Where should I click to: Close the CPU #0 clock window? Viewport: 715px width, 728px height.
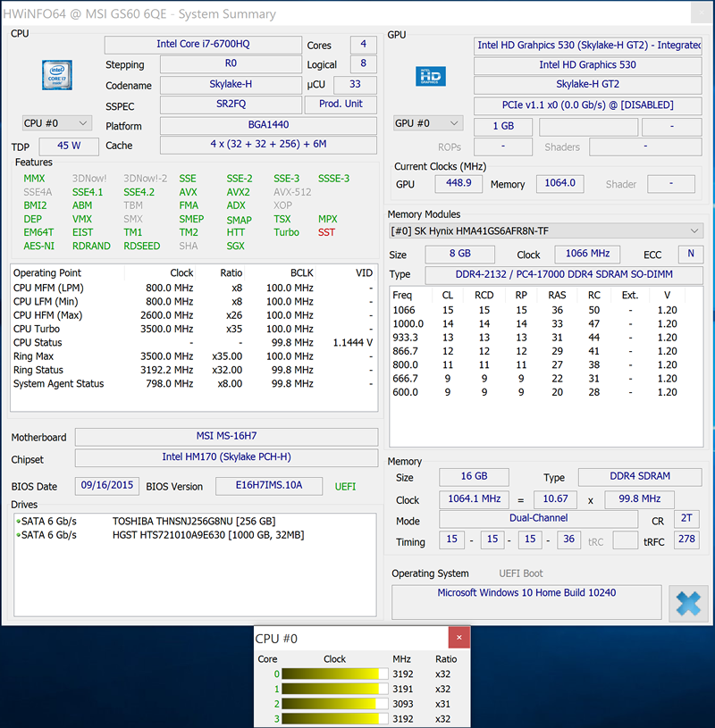459,638
